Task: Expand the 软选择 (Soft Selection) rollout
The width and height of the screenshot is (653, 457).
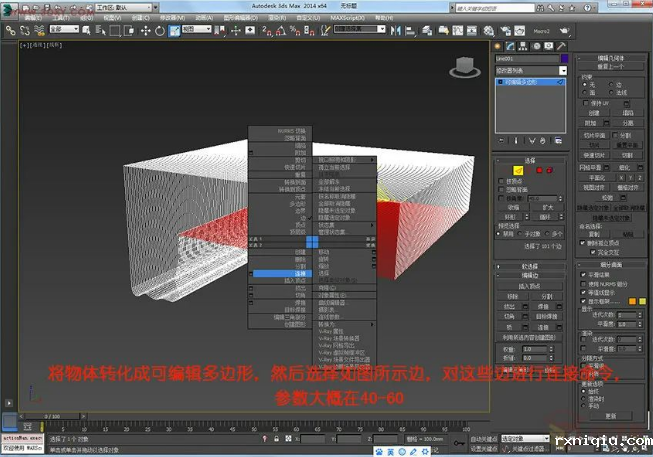Action: pyautogui.click(x=529, y=266)
